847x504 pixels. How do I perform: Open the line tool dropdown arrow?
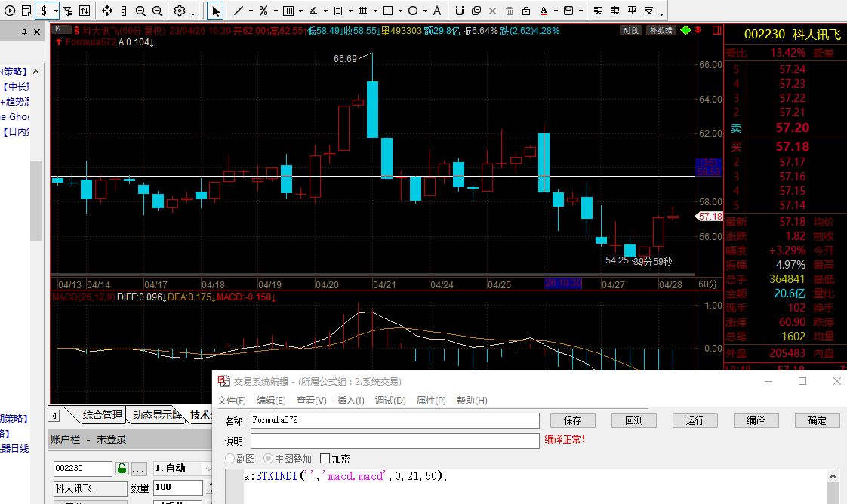coord(251,11)
